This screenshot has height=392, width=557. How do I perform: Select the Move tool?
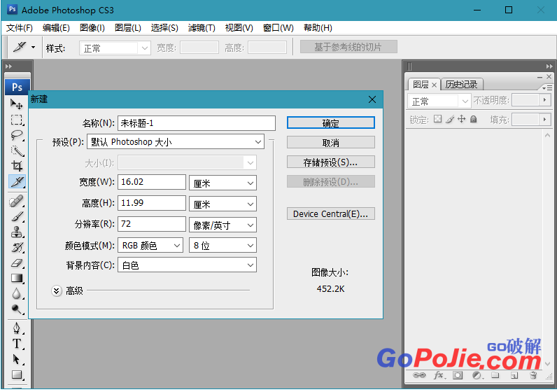pos(16,104)
